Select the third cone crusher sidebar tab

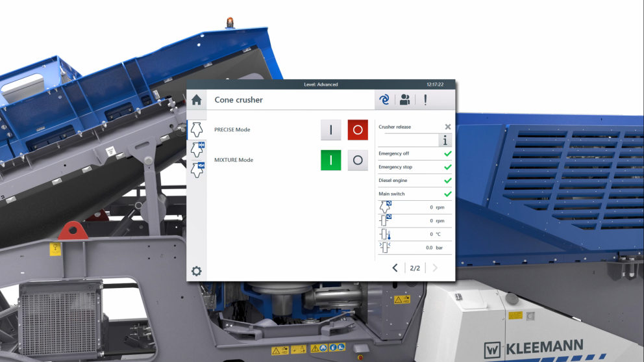(x=197, y=170)
